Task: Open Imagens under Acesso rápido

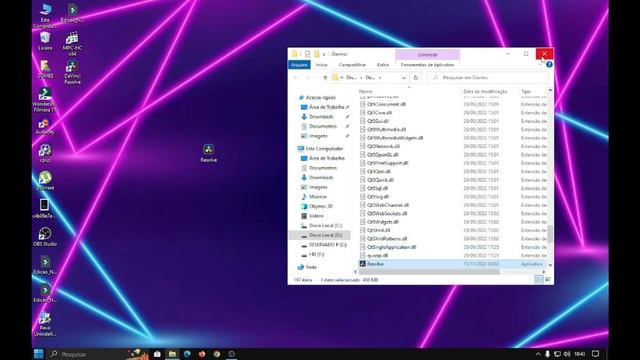Action: pos(318,136)
